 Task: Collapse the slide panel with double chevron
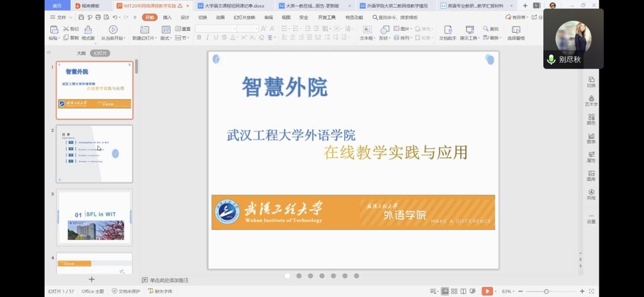[x=49, y=53]
